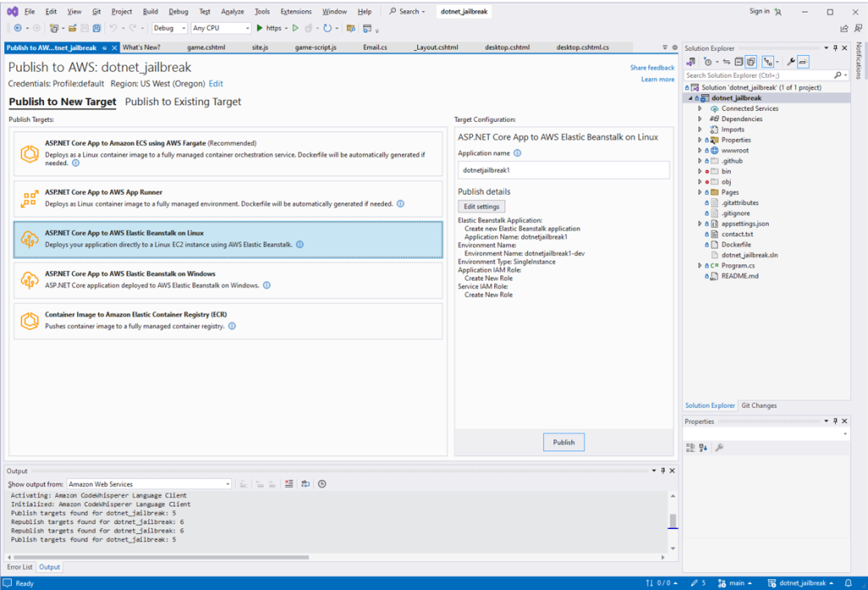Click the Show All Files icon

pos(750,61)
